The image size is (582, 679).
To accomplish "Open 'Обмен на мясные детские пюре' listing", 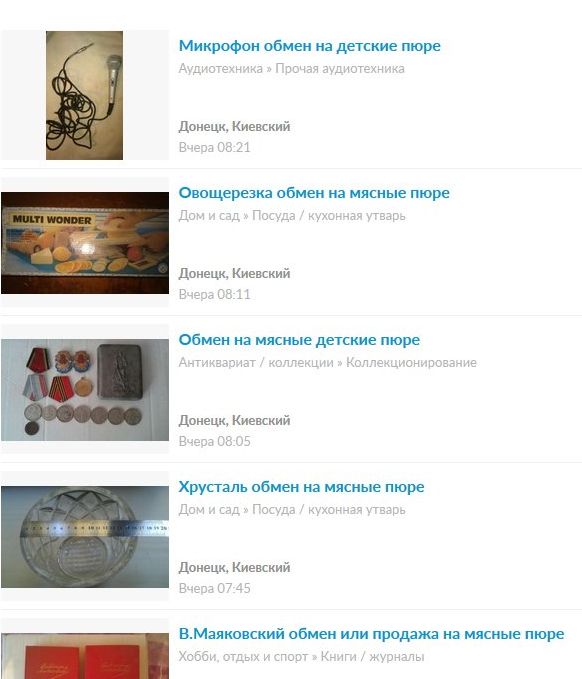I will (299, 340).
